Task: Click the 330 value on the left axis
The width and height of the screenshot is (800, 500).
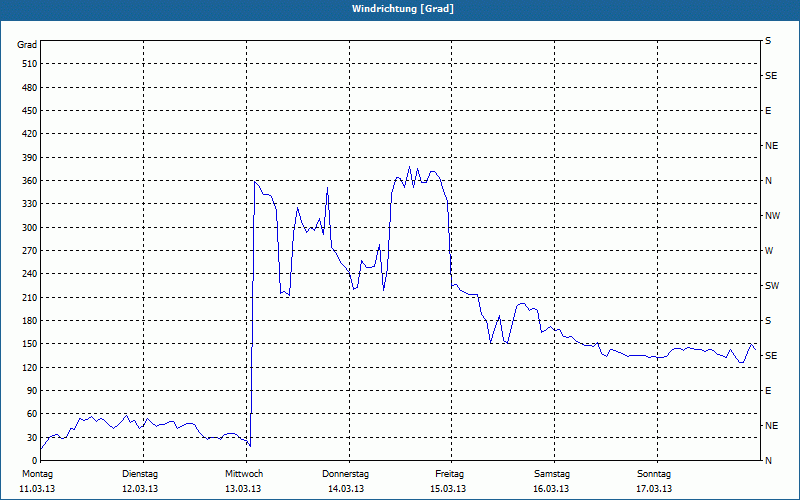Action: pyautogui.click(x=30, y=204)
